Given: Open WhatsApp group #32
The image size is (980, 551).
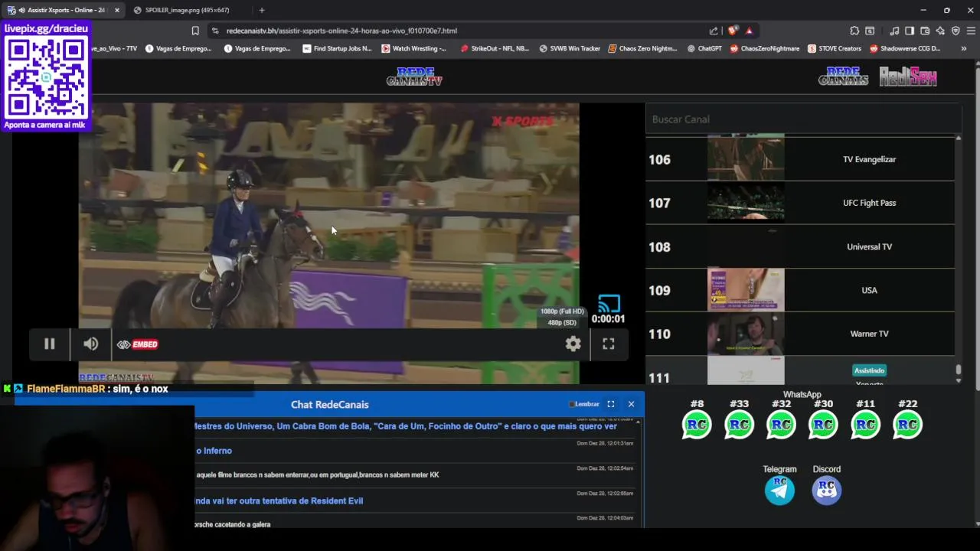Looking at the screenshot, I should [781, 425].
